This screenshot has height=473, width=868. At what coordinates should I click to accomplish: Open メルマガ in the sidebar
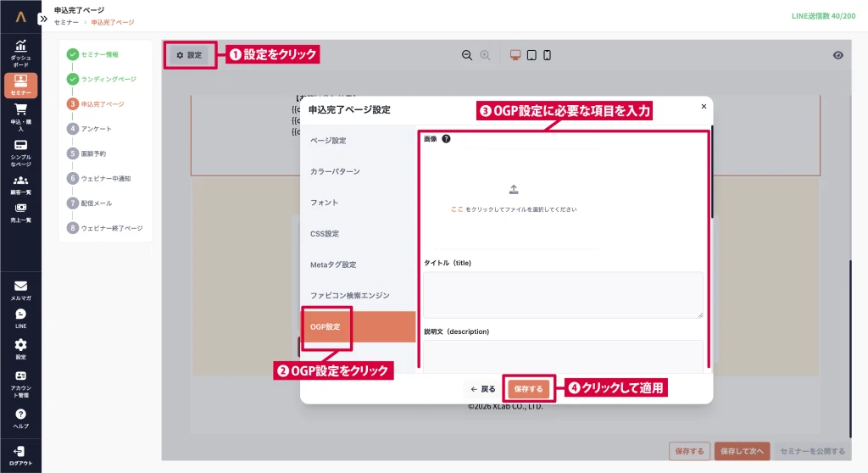point(20,291)
